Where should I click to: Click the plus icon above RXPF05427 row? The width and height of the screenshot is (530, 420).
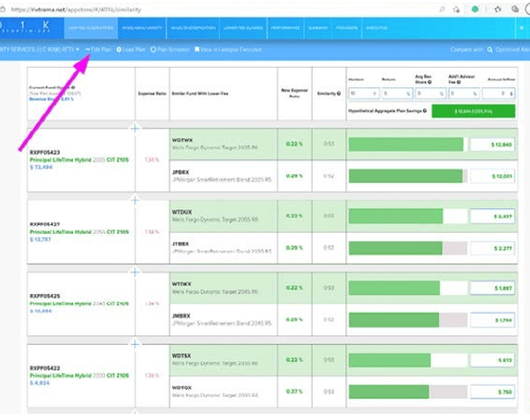point(134,199)
